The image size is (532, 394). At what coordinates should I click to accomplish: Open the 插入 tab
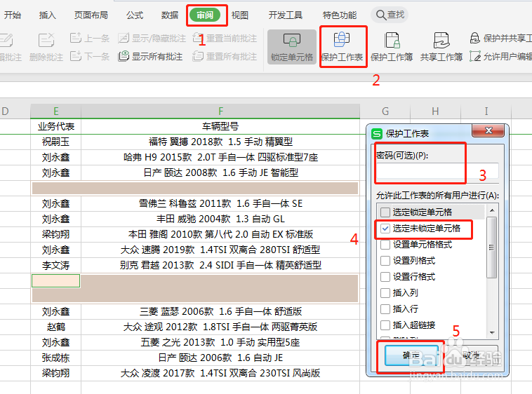(x=47, y=15)
